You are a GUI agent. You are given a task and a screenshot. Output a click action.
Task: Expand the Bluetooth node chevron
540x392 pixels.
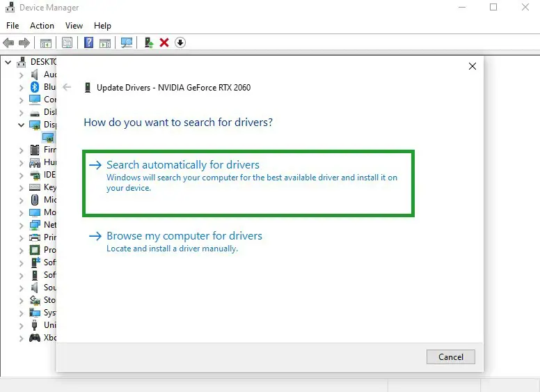(x=22, y=88)
